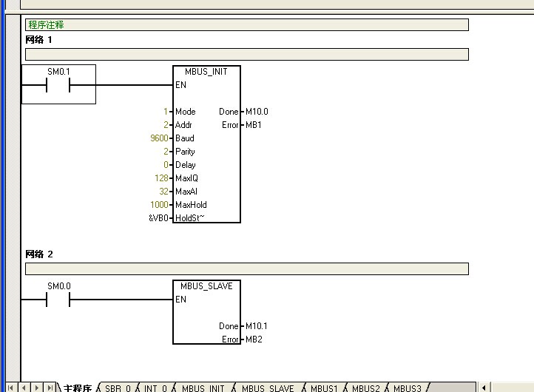The image size is (534, 392).
Task: Jump to last tab navigation arrow
Action: (50, 388)
